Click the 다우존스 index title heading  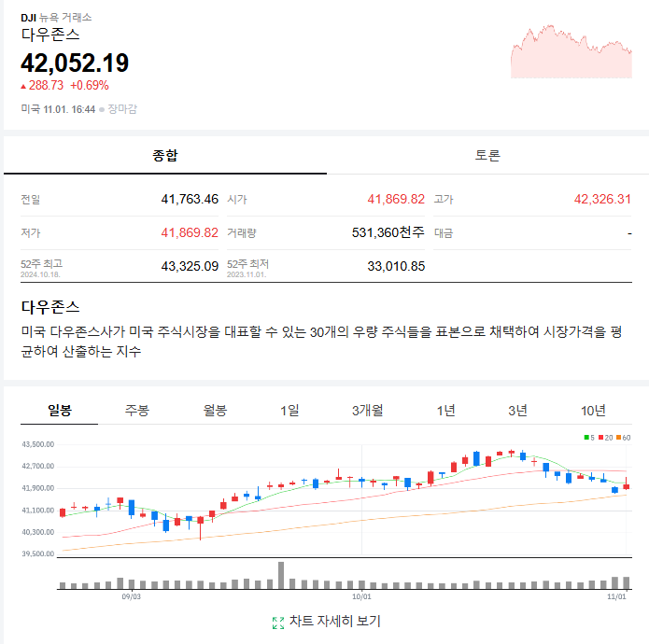[x=50, y=35]
